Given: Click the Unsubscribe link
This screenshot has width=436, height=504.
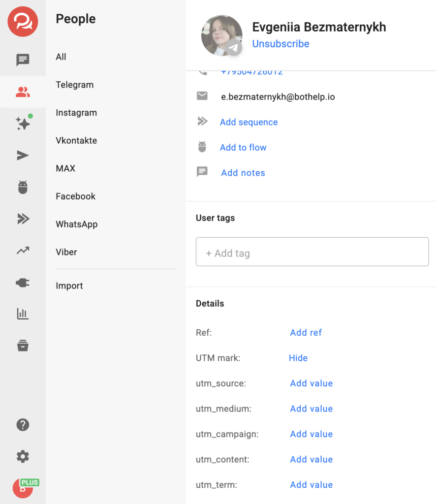Looking at the screenshot, I should pos(280,44).
